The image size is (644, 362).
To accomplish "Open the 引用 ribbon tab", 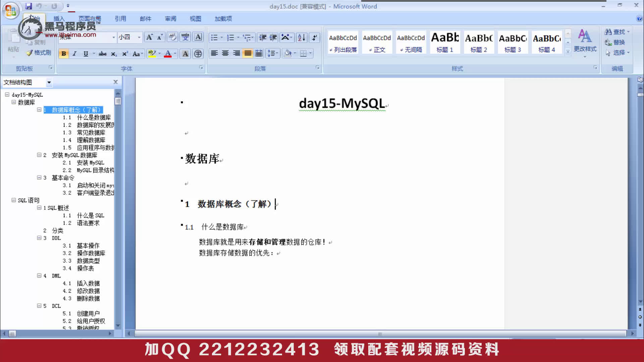I will pyautogui.click(x=120, y=19).
